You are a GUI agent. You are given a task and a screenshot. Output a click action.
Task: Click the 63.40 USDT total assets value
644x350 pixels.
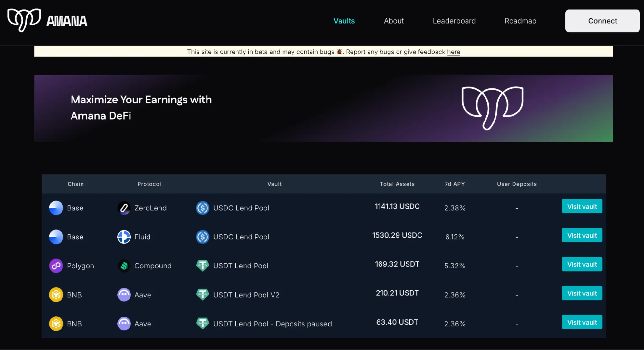397,322
